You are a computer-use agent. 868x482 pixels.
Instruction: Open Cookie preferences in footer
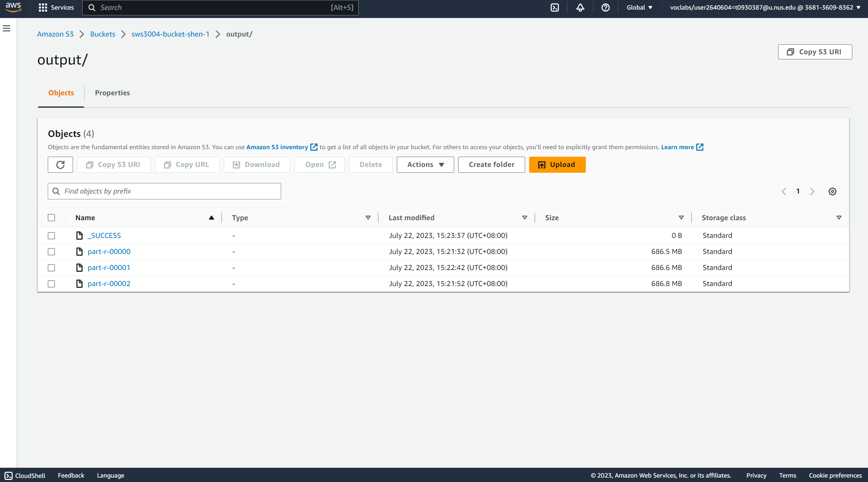tap(835, 476)
